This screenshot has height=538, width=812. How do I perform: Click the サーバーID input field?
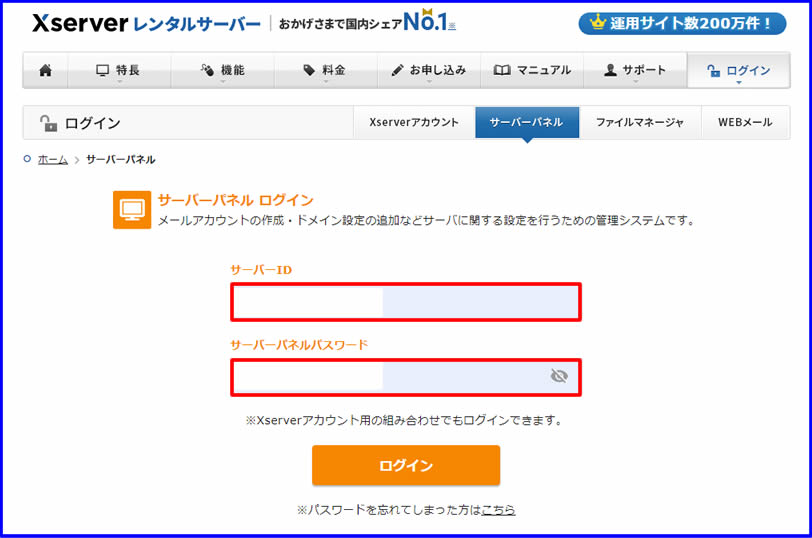tap(406, 302)
